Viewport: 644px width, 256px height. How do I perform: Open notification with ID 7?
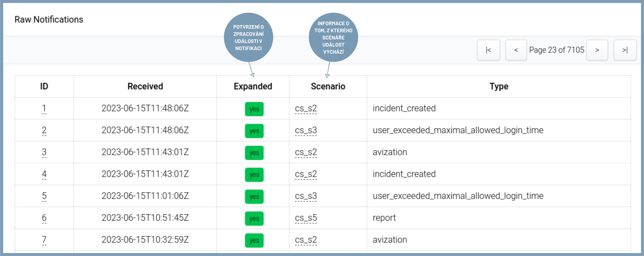(x=44, y=240)
